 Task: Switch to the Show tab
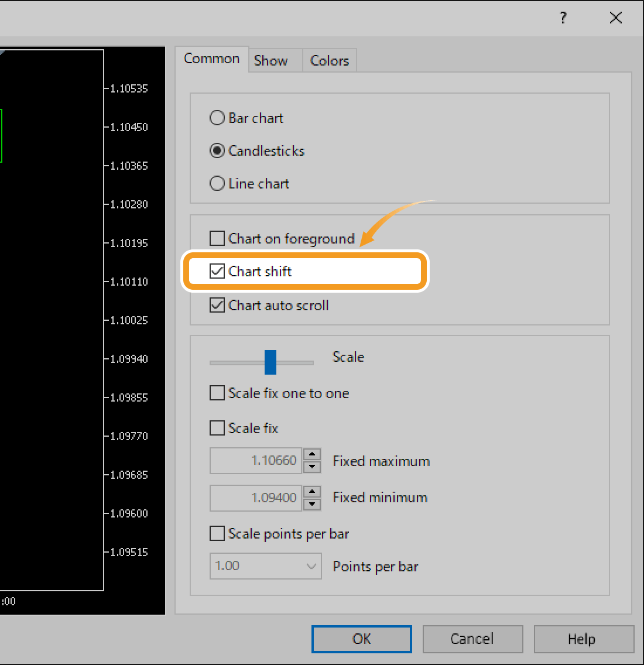tap(270, 60)
